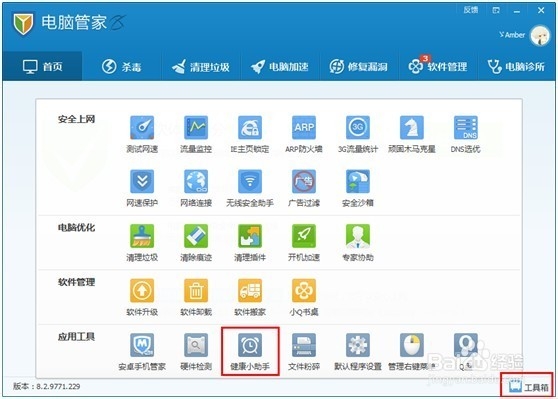Open 软件卸载 uninstaller
Image resolution: width=558 pixels, height=399 pixels.
(x=196, y=298)
